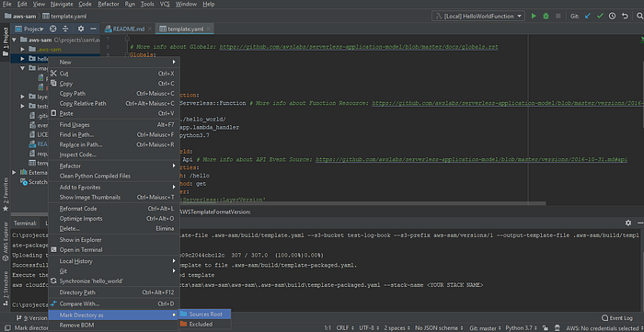The width and height of the screenshot is (644, 332).
Task: Commit changes with green Git checkmark
Action: tap(600, 16)
